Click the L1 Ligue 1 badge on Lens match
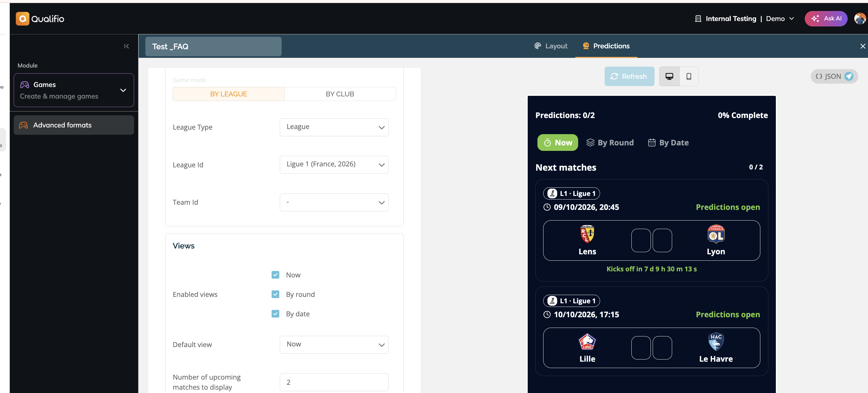 571,193
